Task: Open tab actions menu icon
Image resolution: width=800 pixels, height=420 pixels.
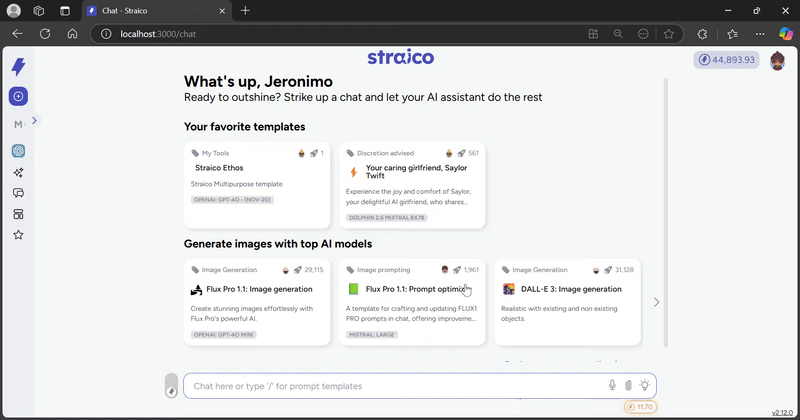Action: point(65,10)
